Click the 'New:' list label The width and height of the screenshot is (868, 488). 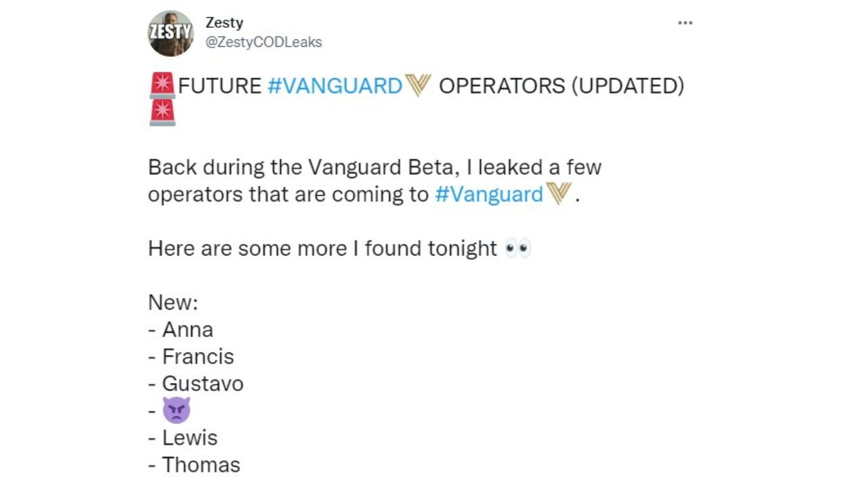[x=173, y=302]
